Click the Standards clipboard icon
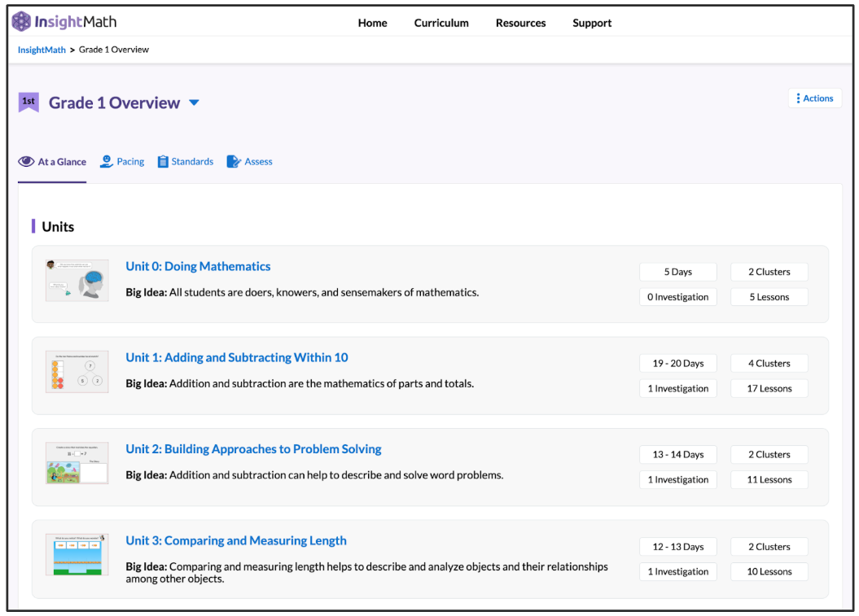 (x=163, y=162)
